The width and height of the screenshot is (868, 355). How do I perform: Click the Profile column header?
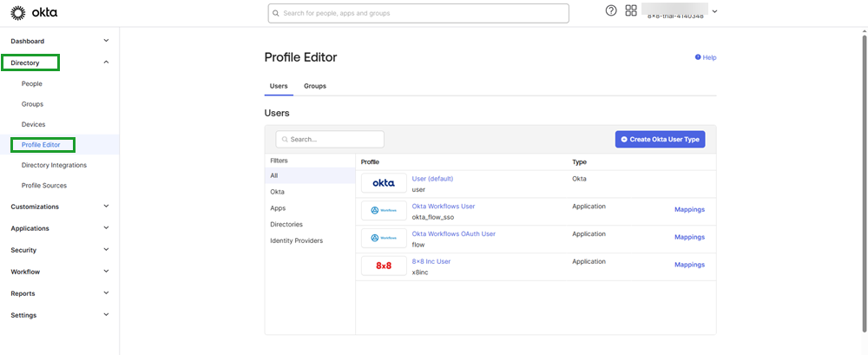[371, 161]
